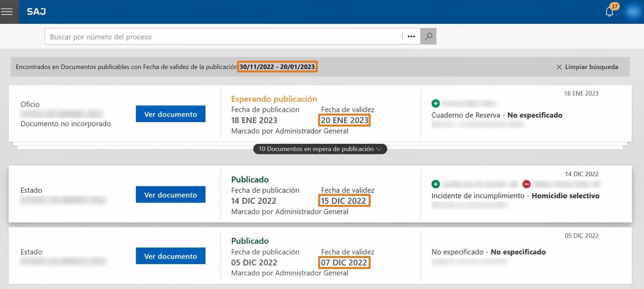
Task: Select the Esperando publicación status text
Action: tap(274, 99)
